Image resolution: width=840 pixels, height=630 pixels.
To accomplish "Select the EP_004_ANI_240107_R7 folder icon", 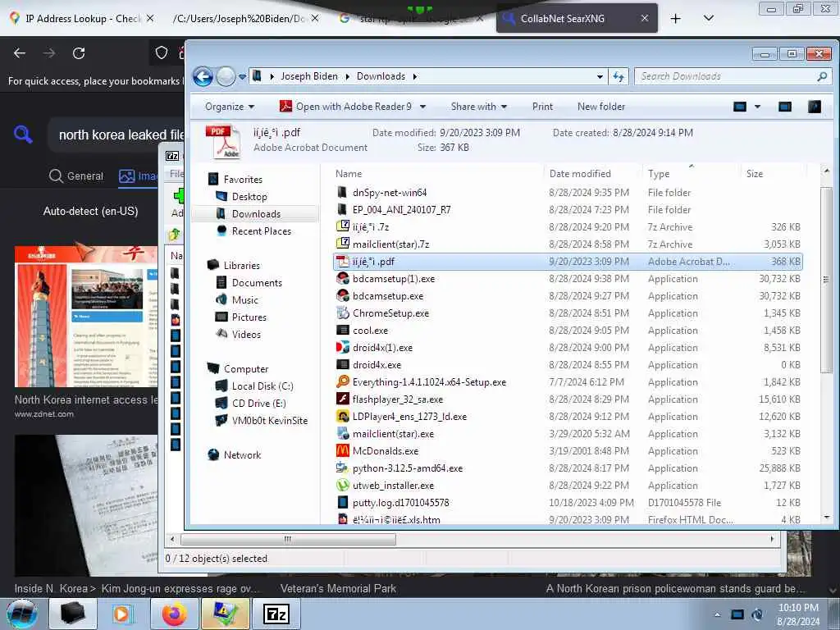I will pyautogui.click(x=342, y=209).
